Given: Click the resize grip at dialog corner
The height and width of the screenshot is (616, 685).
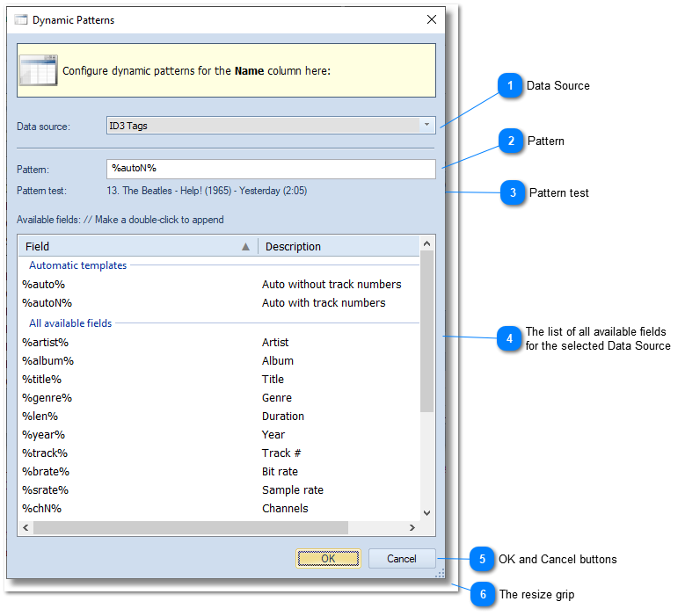Looking at the screenshot, I should tap(440, 573).
